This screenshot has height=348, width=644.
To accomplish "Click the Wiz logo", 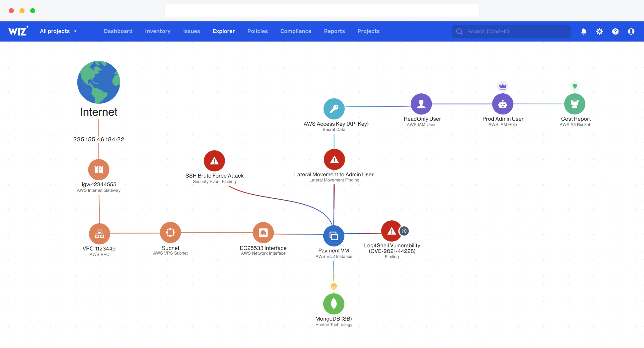I will (18, 31).
